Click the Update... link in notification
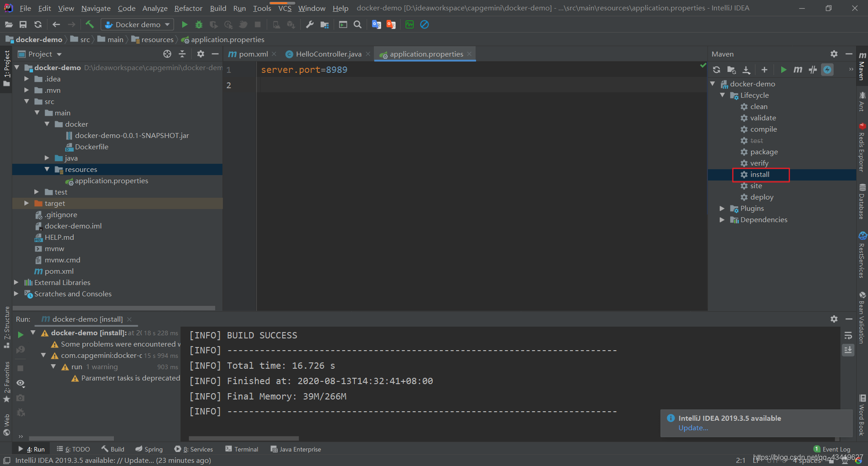Viewport: 868px width, 466px height. (x=693, y=428)
